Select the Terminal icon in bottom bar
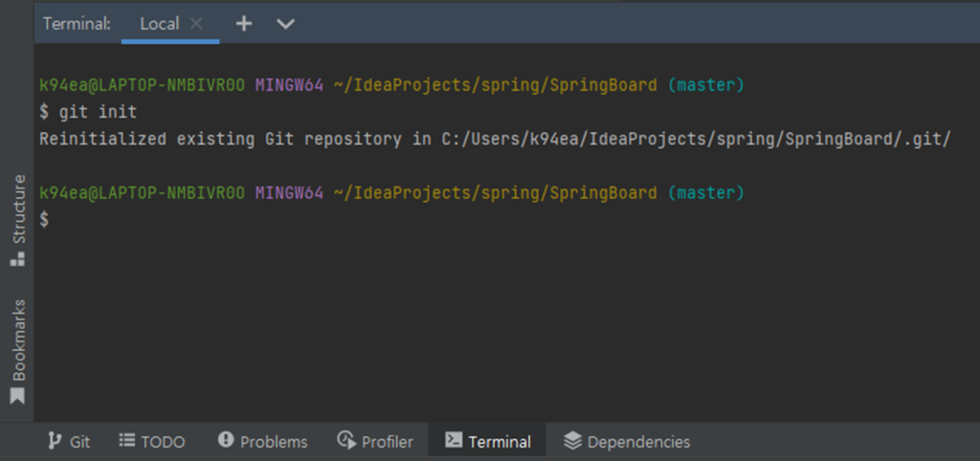 [453, 441]
